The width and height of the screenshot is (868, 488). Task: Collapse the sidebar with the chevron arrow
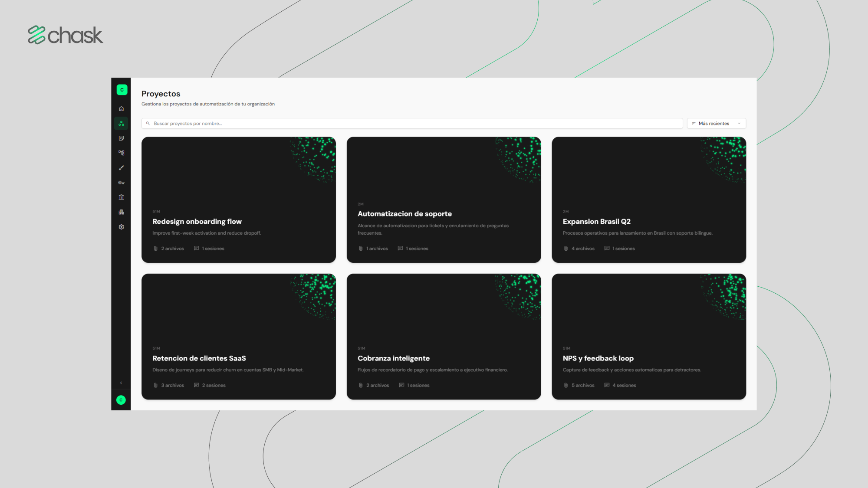click(x=121, y=383)
